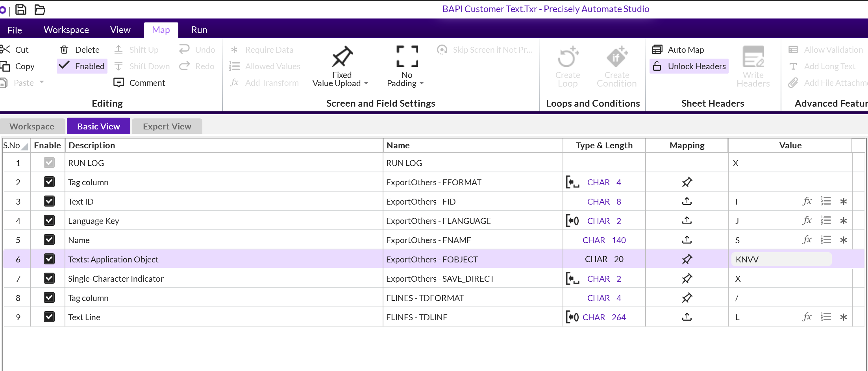The height and width of the screenshot is (371, 868).
Task: Click transform fx icon in Text ID row
Action: coord(807,201)
